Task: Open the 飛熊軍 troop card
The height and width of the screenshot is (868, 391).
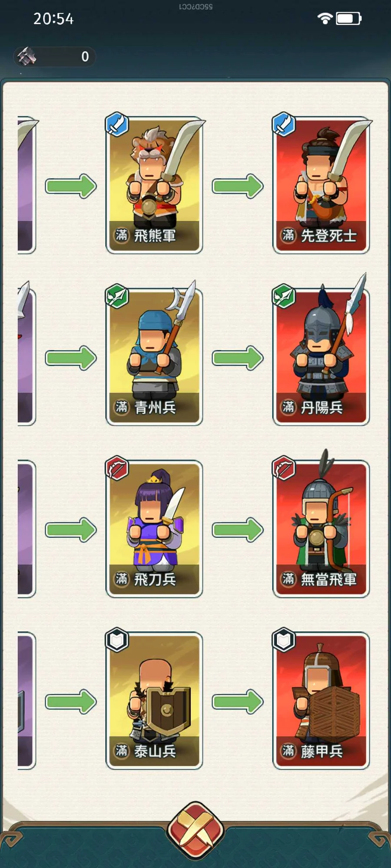Action: pyautogui.click(x=154, y=185)
